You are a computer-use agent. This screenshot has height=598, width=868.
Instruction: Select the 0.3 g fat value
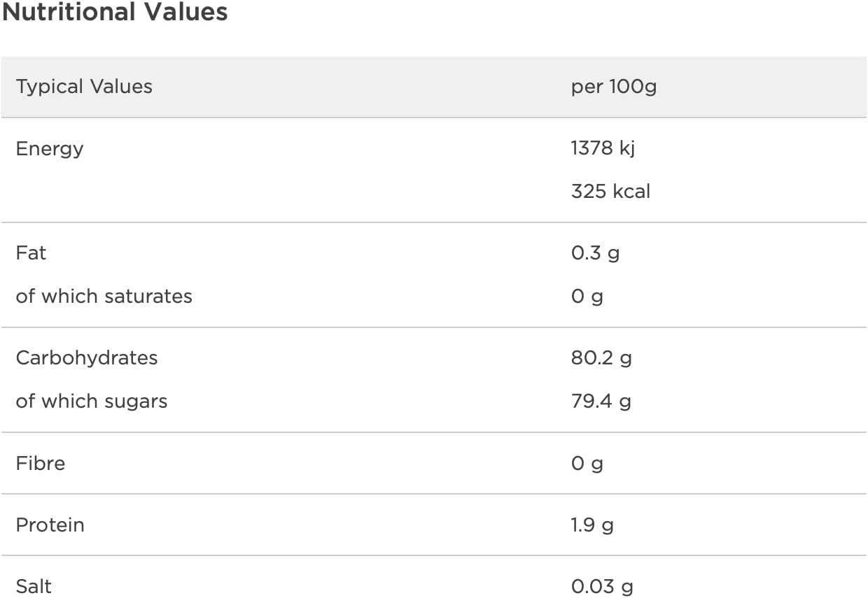pos(595,253)
